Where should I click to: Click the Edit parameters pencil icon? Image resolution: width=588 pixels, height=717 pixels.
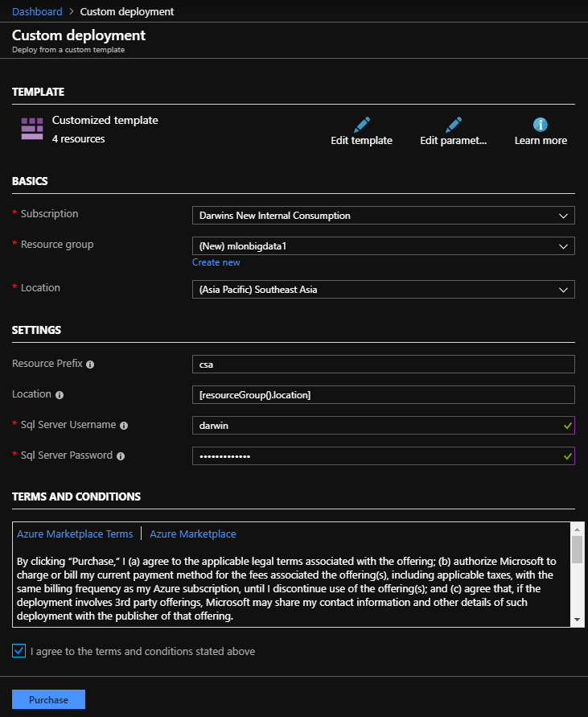coord(453,125)
